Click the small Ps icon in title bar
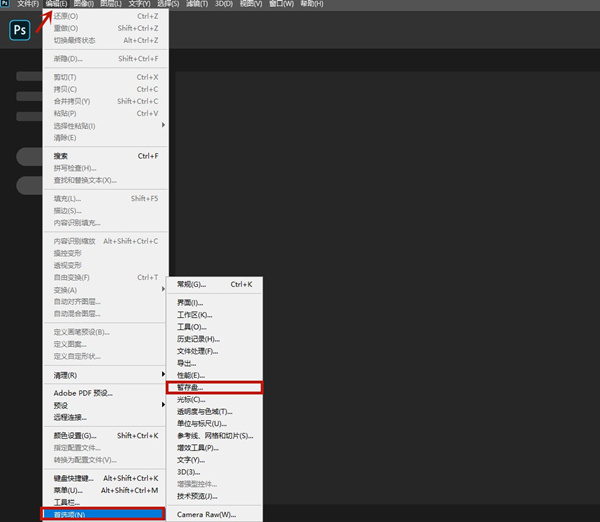 pos(5,5)
